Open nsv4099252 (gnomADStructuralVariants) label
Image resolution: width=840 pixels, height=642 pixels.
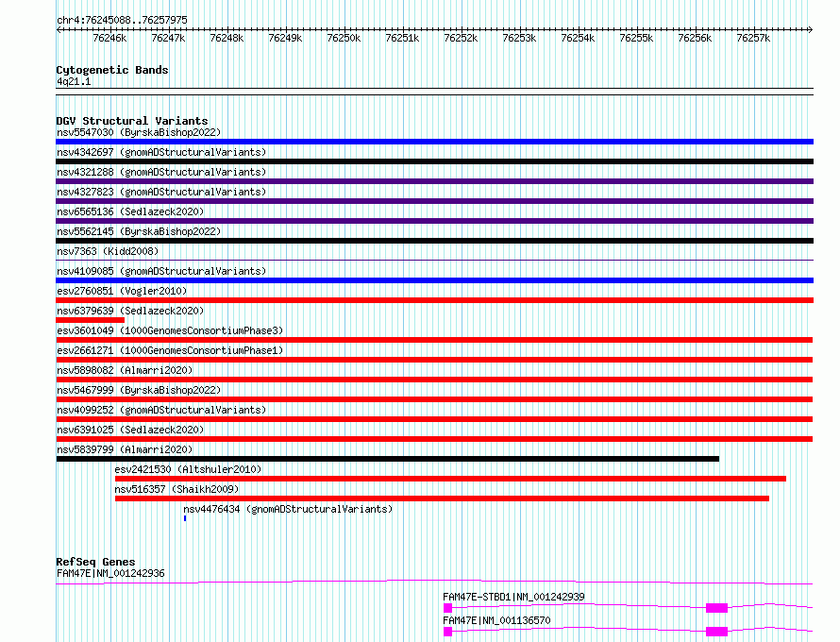[161, 410]
